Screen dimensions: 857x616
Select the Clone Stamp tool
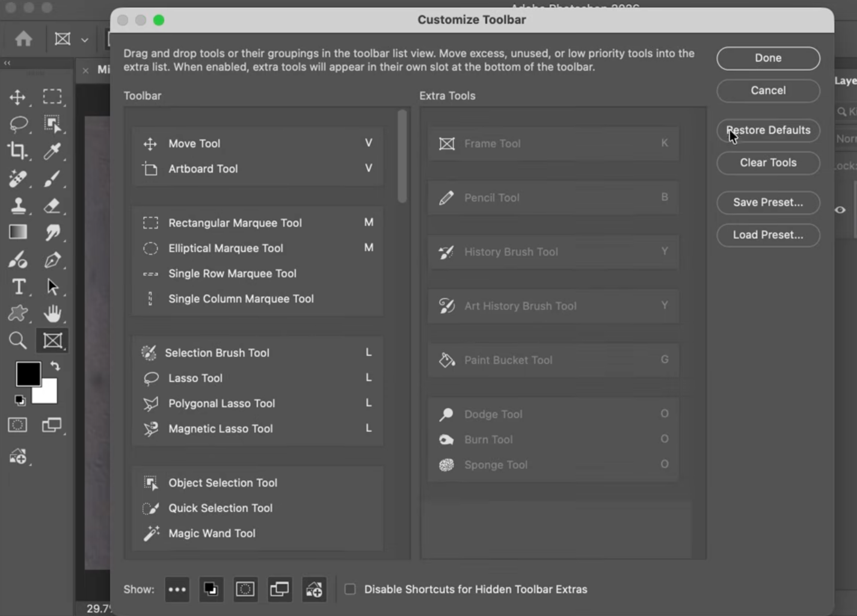(x=17, y=205)
